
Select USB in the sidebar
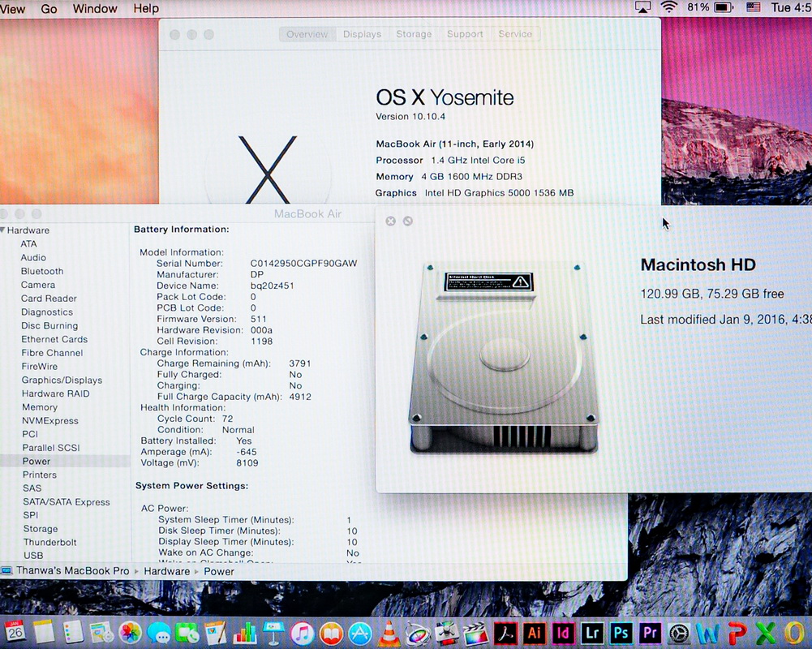33,555
